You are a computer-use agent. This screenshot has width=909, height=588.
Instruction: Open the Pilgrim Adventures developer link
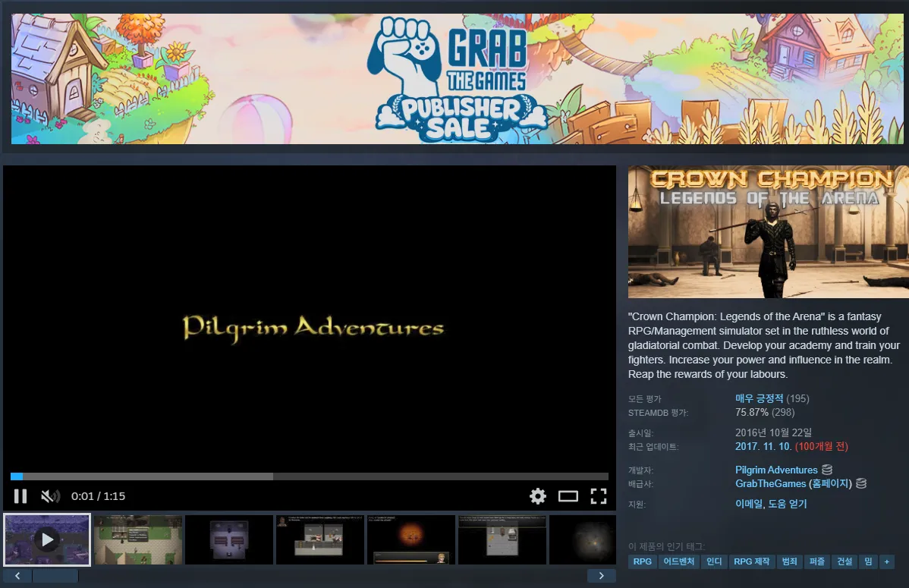point(776,470)
